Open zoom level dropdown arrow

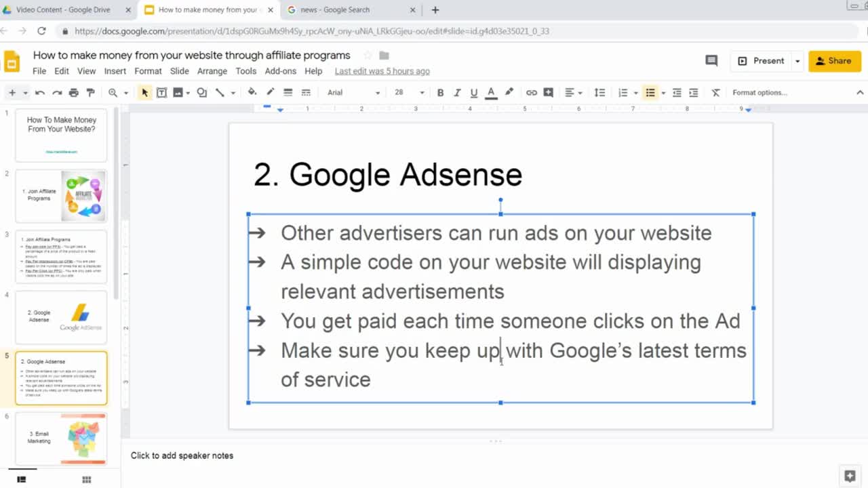pyautogui.click(x=125, y=93)
